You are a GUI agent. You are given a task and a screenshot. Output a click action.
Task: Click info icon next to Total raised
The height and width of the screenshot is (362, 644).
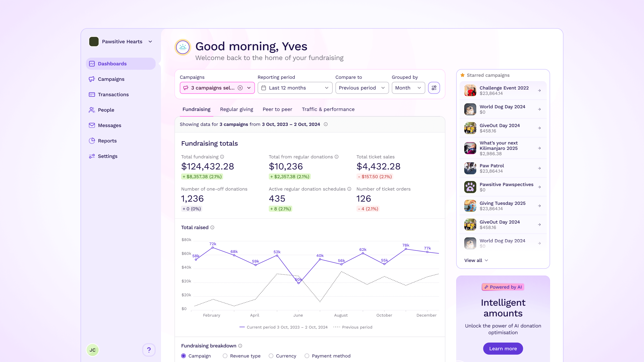[212, 228]
